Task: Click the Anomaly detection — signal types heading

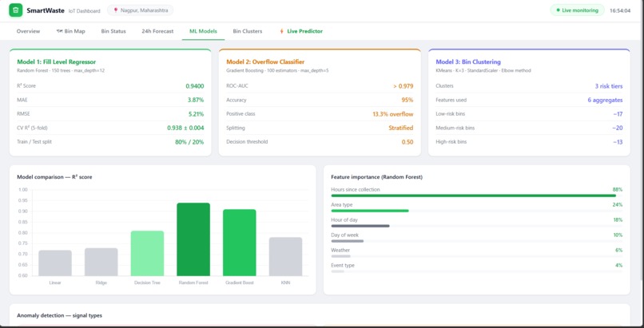Action: (60, 316)
